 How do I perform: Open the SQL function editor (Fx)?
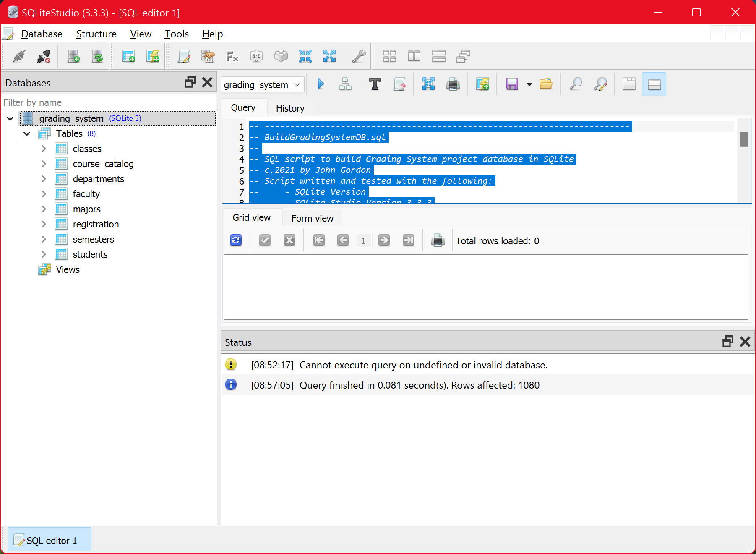tap(232, 56)
